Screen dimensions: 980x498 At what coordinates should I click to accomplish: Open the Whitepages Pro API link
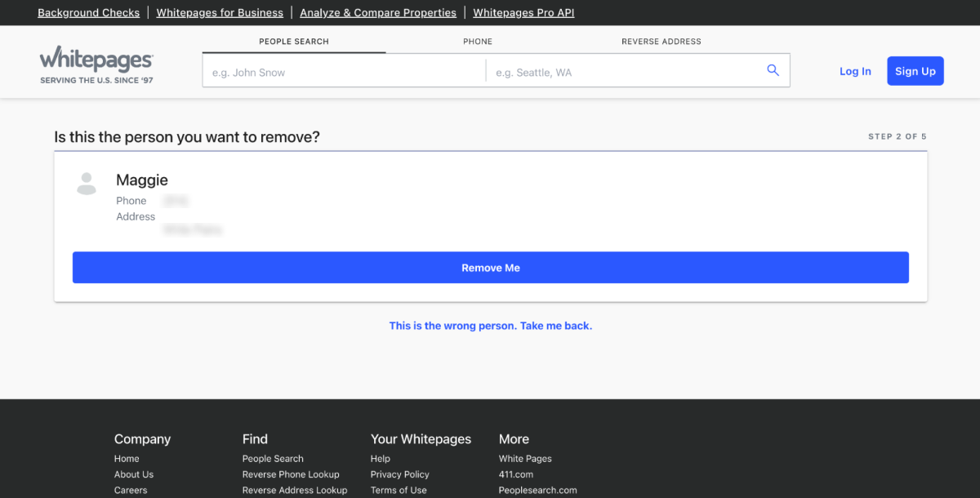tap(523, 13)
